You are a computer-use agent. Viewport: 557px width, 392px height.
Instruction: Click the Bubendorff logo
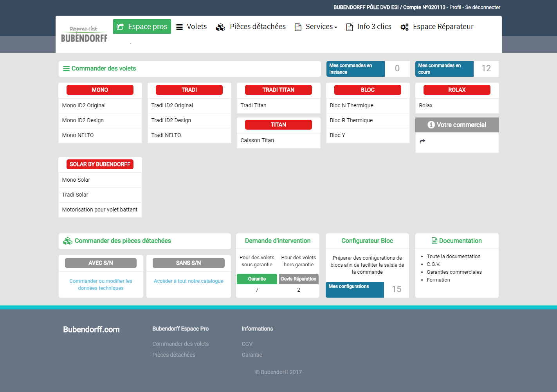pyautogui.click(x=84, y=34)
